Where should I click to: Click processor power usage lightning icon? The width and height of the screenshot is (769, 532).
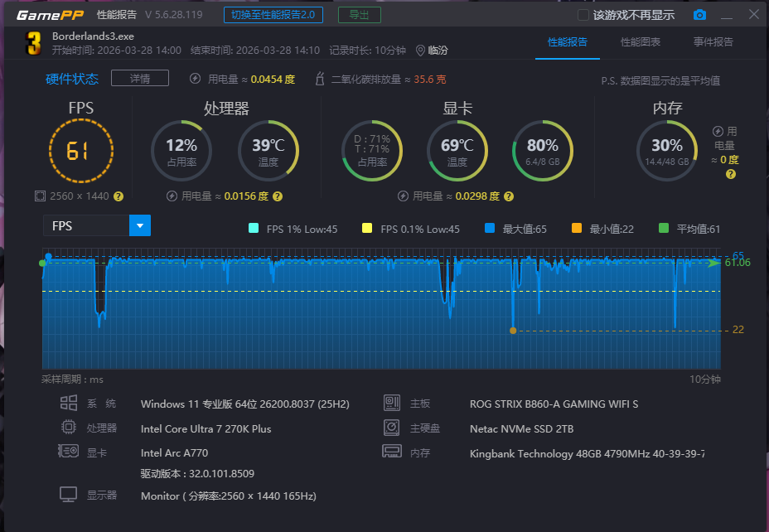[x=172, y=196]
